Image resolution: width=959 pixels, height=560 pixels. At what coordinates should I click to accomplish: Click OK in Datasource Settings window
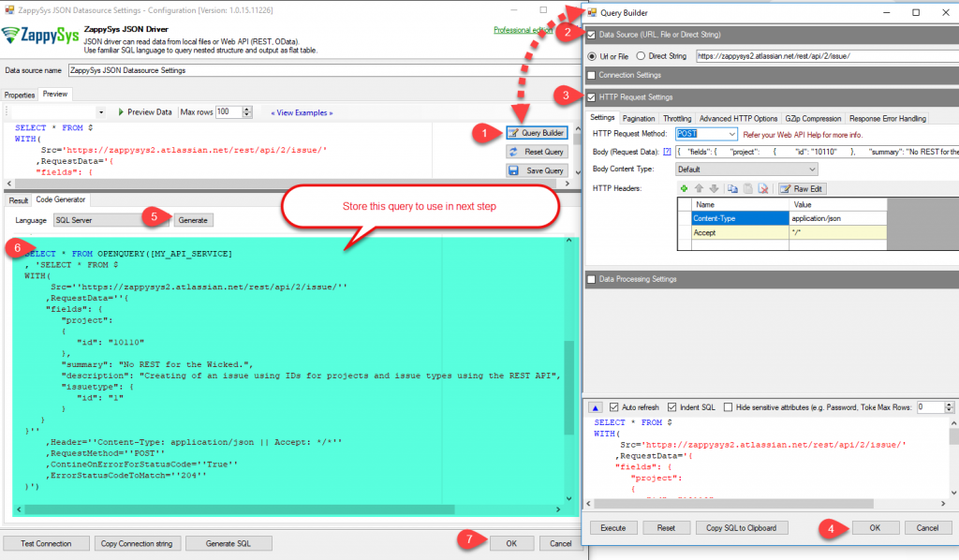pos(511,543)
